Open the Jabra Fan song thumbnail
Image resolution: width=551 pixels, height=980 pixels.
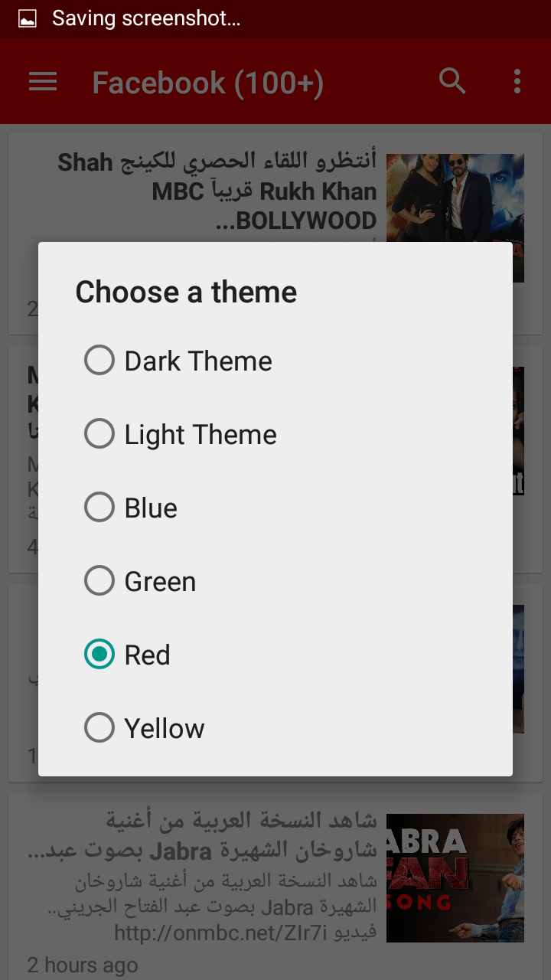coord(455,878)
